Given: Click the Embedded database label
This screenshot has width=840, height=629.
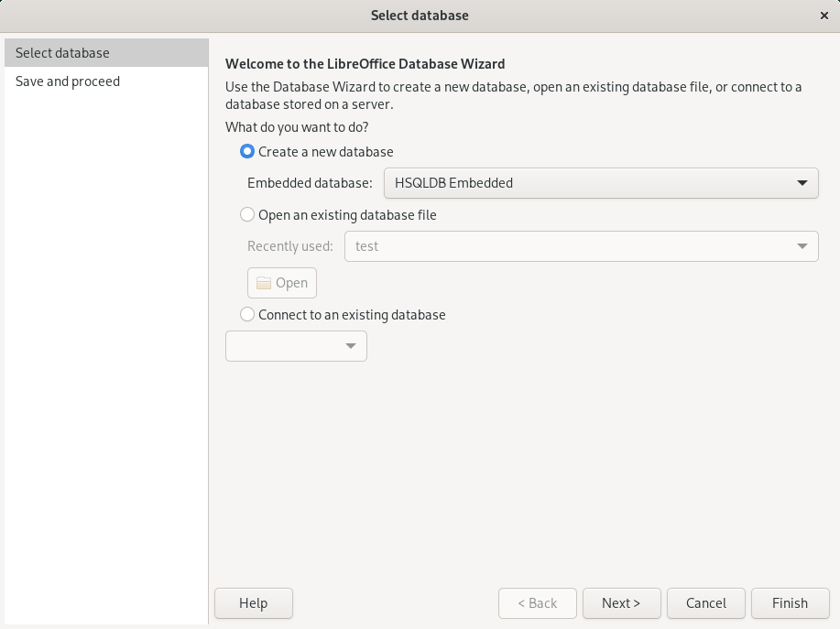Looking at the screenshot, I should 310,183.
